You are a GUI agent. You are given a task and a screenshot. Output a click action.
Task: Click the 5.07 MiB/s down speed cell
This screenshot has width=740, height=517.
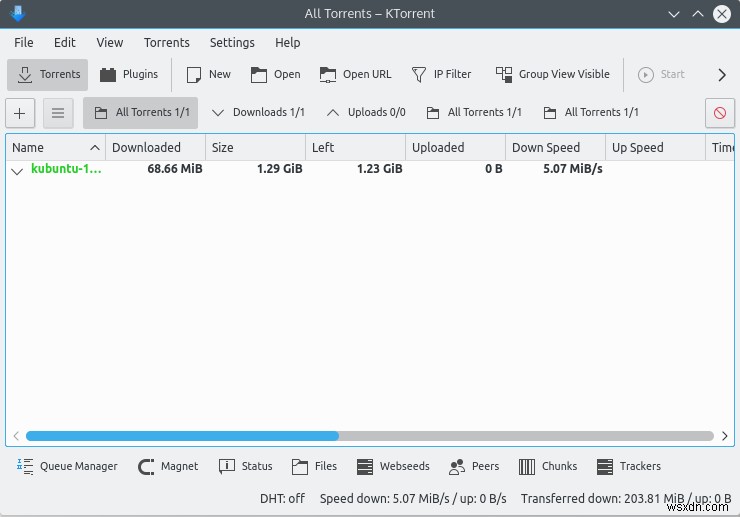coord(572,169)
